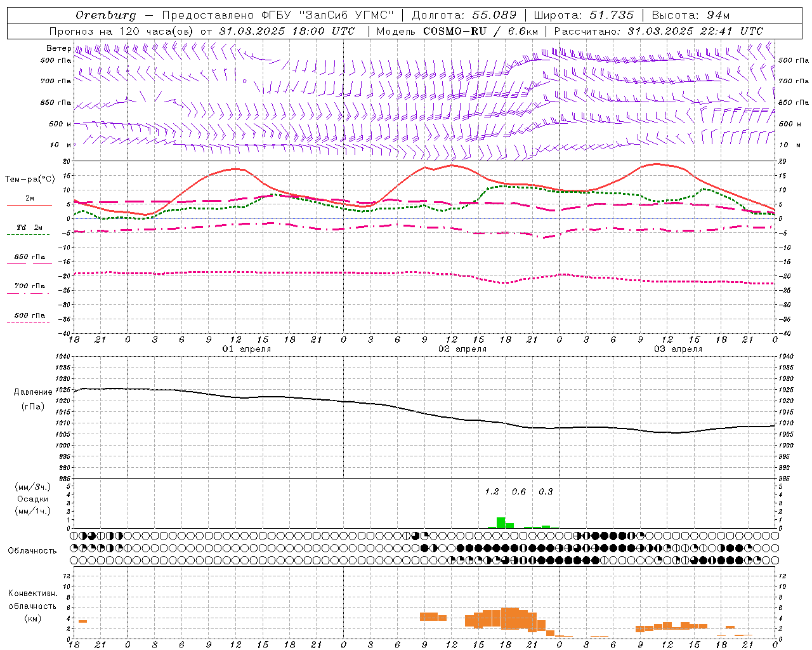Click the '03 апреля' date label

pyautogui.click(x=678, y=349)
